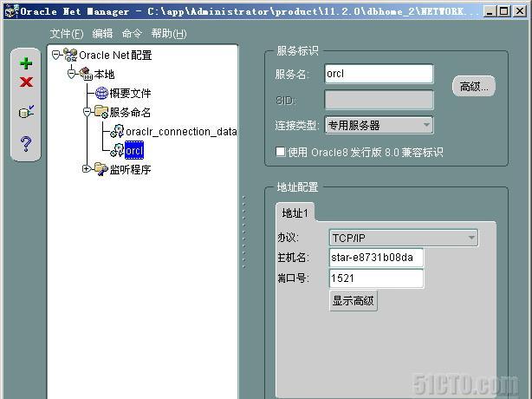Viewport: 532px width, 399px height.
Task: Enable Oracle8 发行版 8.0 兼容标识 checkbox
Action: (281, 152)
